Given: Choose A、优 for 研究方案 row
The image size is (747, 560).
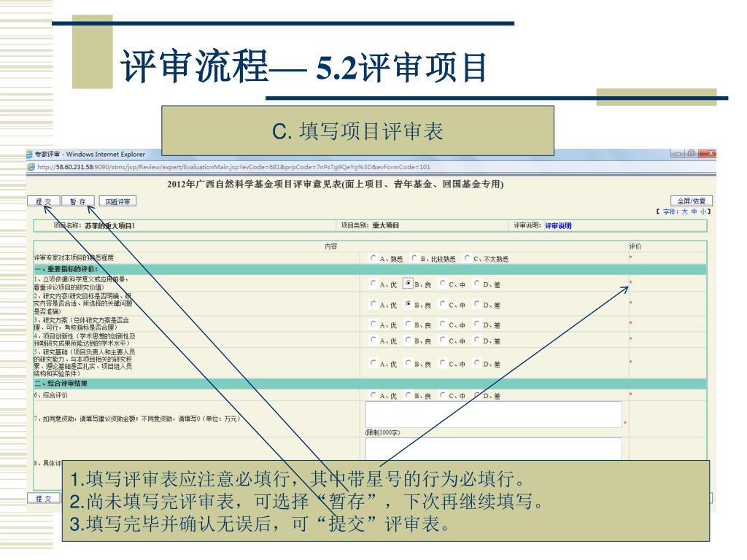Looking at the screenshot, I should (x=373, y=324).
